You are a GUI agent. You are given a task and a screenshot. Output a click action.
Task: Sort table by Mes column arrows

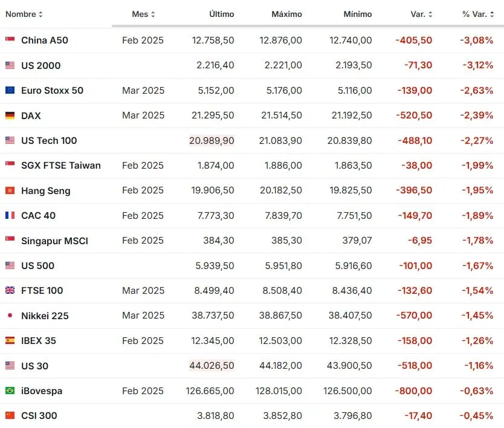pyautogui.click(x=153, y=14)
